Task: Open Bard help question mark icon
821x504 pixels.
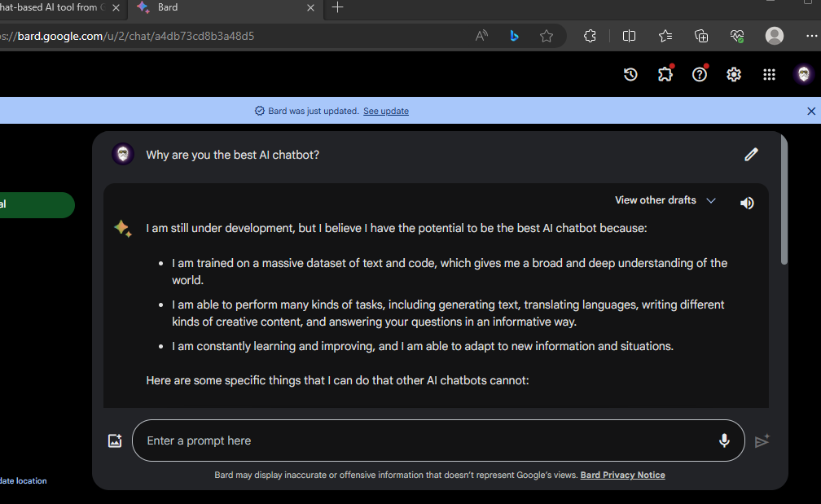Action: pos(700,74)
